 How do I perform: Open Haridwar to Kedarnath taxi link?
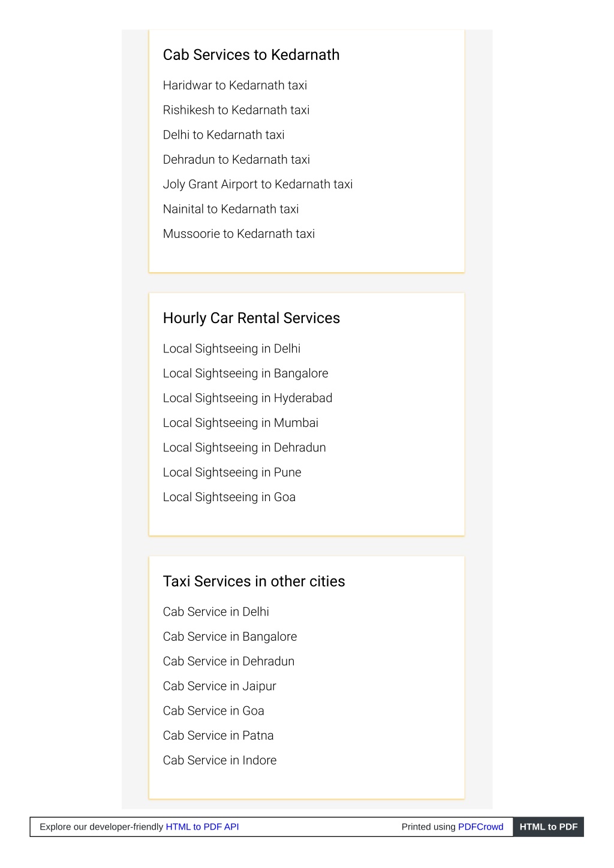tap(235, 85)
